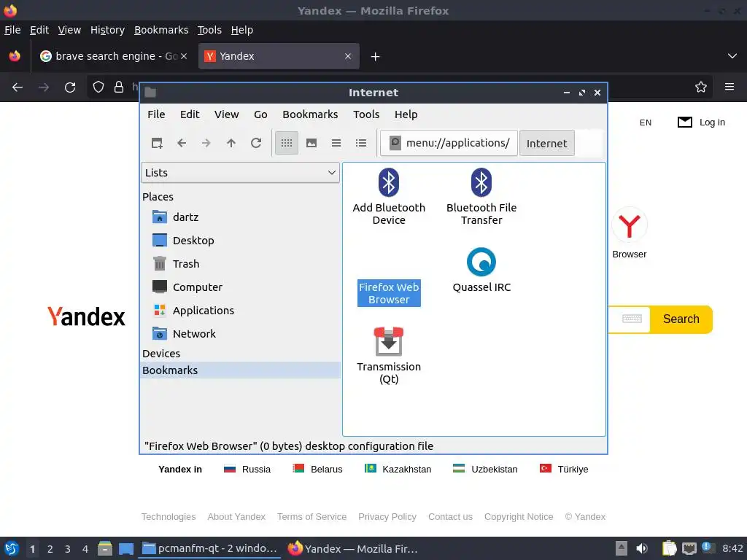Change Yandex language via EN
747x560 pixels.
[646, 122]
